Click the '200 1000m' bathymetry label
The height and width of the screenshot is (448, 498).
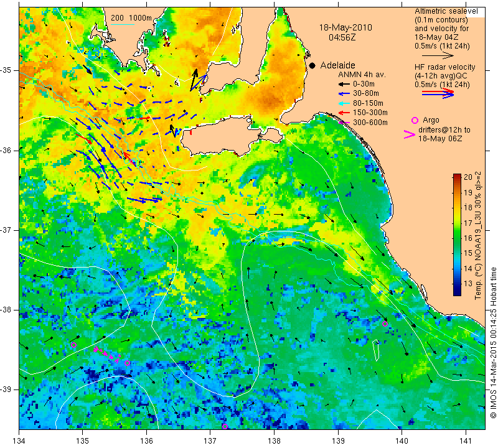click(131, 18)
